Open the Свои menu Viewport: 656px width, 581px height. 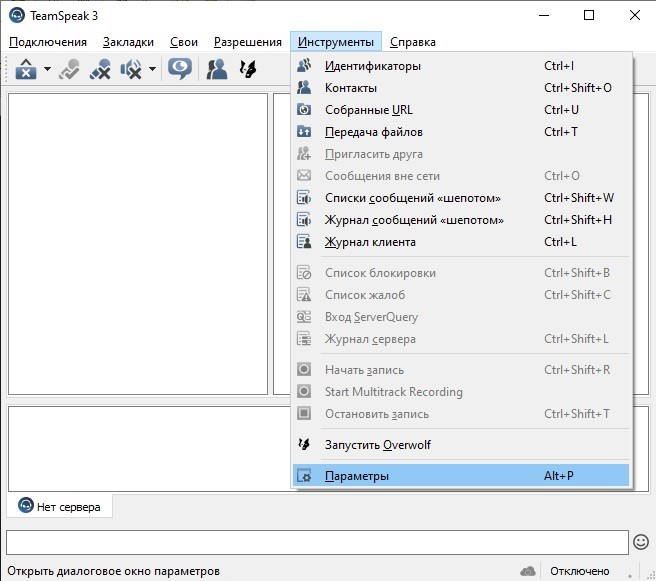[184, 42]
